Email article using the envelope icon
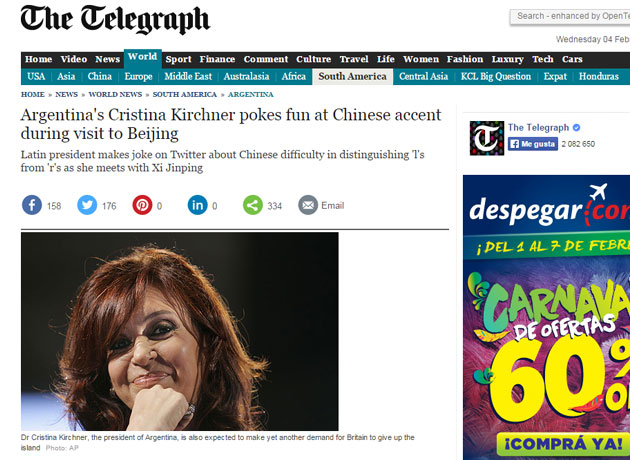The width and height of the screenshot is (630, 460). [x=308, y=205]
